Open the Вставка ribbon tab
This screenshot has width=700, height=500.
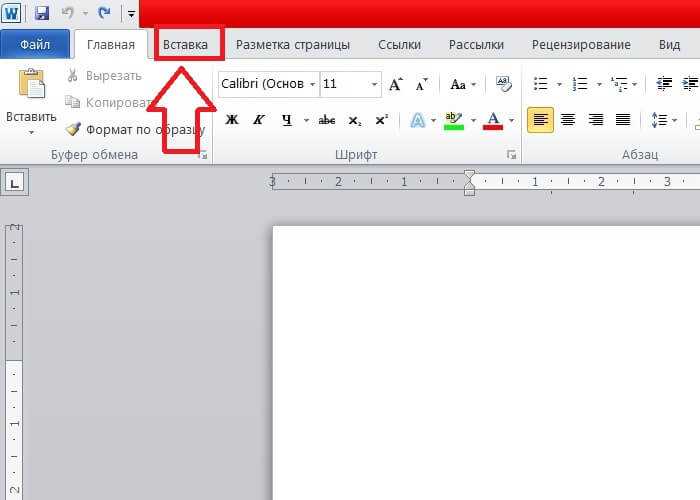tap(185, 45)
